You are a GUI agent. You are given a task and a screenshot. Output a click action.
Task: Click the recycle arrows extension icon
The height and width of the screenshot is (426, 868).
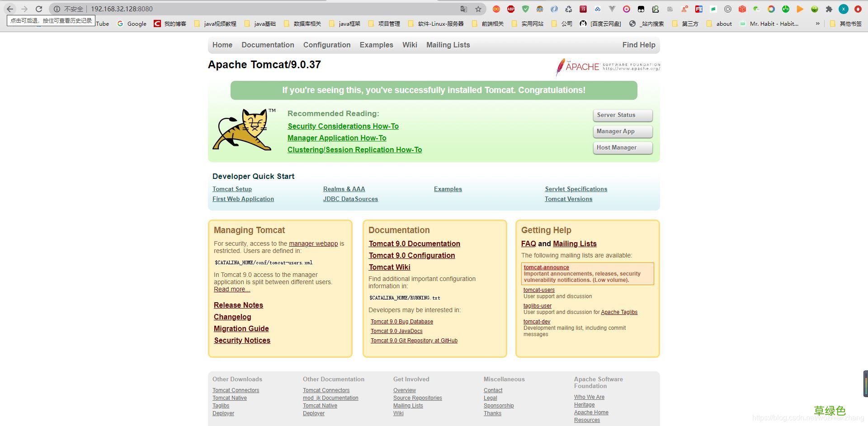tap(569, 9)
